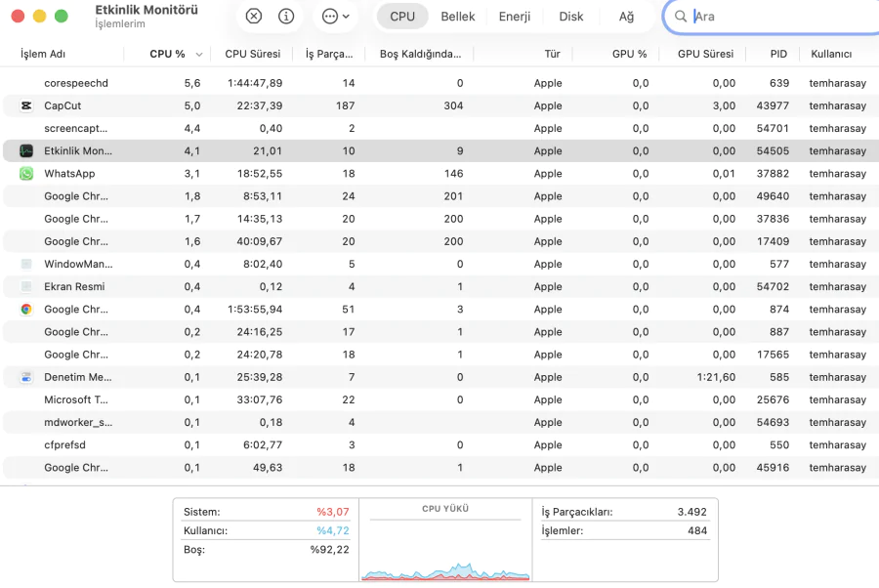Click the Ekran Resmi process icon
This screenshot has width=879, height=588.
point(25,287)
